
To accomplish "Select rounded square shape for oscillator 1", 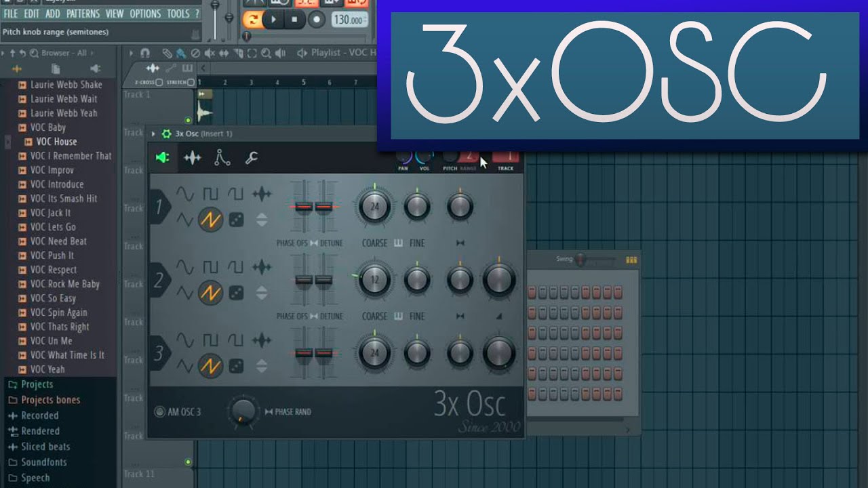I will (x=235, y=194).
